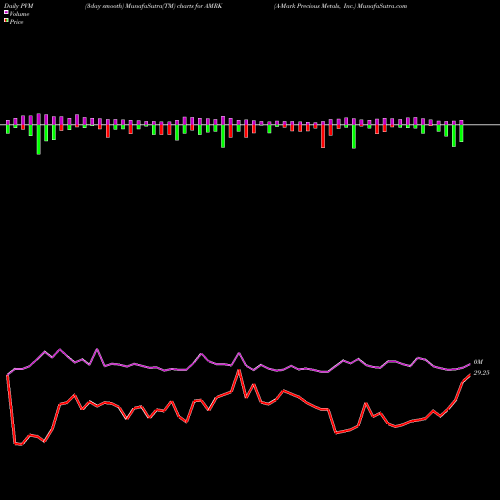Viewport: 500px width, 500px height.
Task: Click the '0M' volume end label
Action: tap(478, 362)
